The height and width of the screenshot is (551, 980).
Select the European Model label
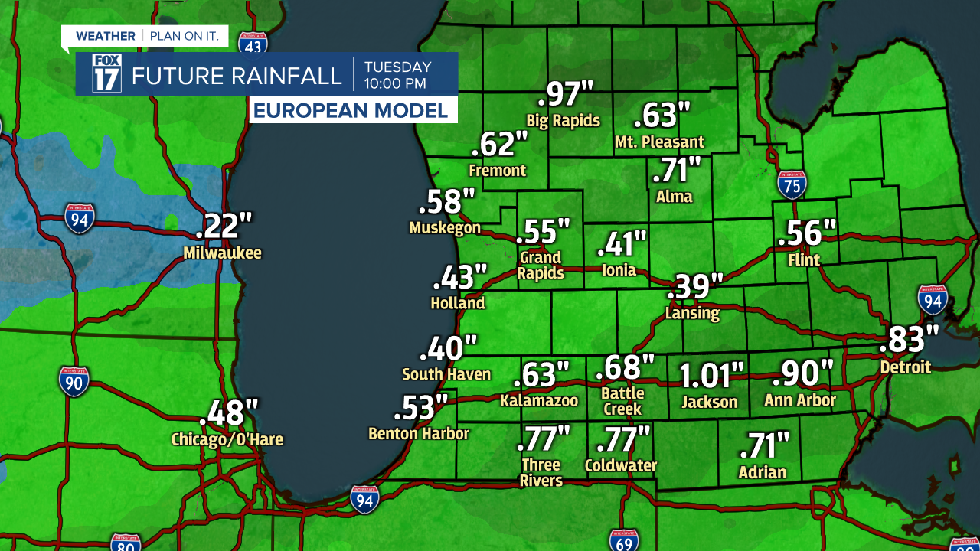point(351,110)
